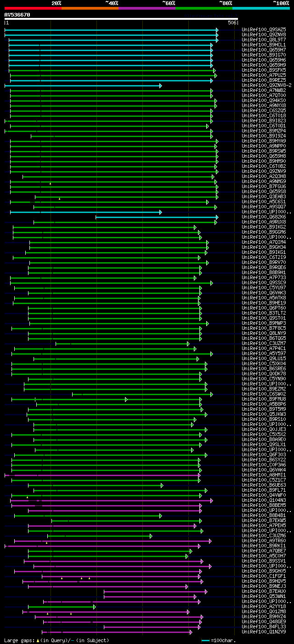Click the purple alignment bar for UniRef100_B9RKI1
Screen dimensions: 294x644
[102, 546]
